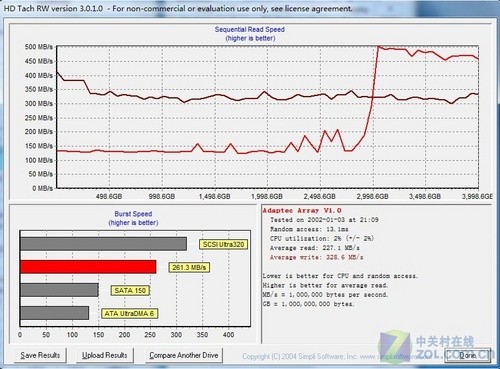Image resolution: width=500 pixels, height=369 pixels.
Task: Click the 'Random access: 13.1ms' line
Action: [x=309, y=229]
